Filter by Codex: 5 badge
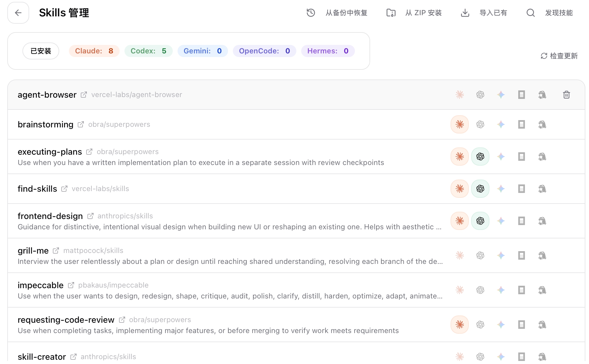The width and height of the screenshot is (589, 364). (148, 51)
